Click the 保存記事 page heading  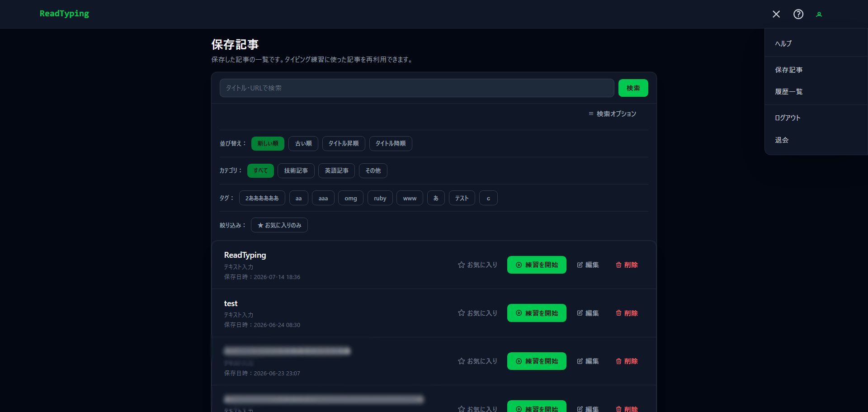tap(235, 44)
